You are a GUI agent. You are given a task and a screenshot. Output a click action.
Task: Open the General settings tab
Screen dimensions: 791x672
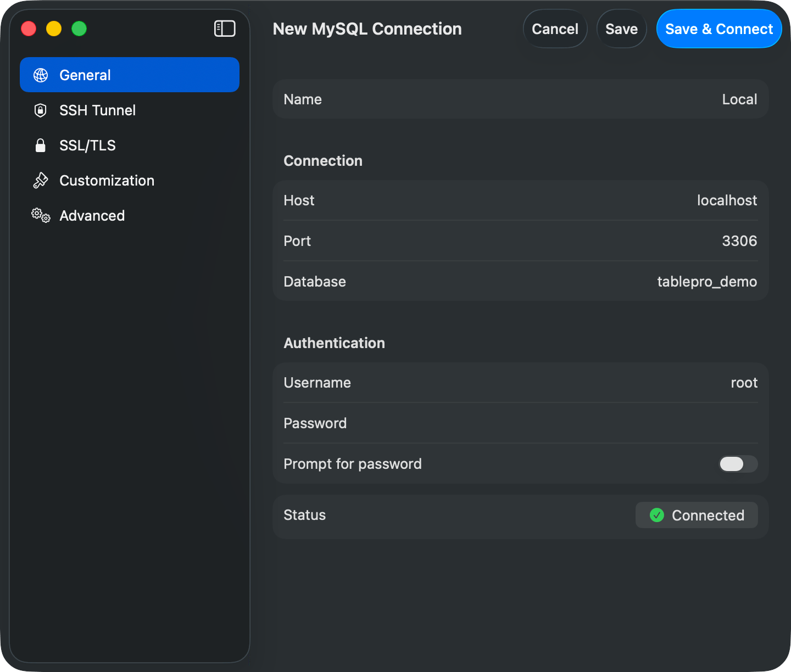tap(130, 75)
